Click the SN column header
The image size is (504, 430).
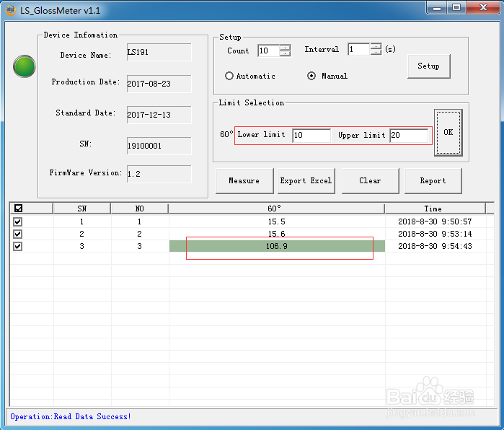coord(82,209)
